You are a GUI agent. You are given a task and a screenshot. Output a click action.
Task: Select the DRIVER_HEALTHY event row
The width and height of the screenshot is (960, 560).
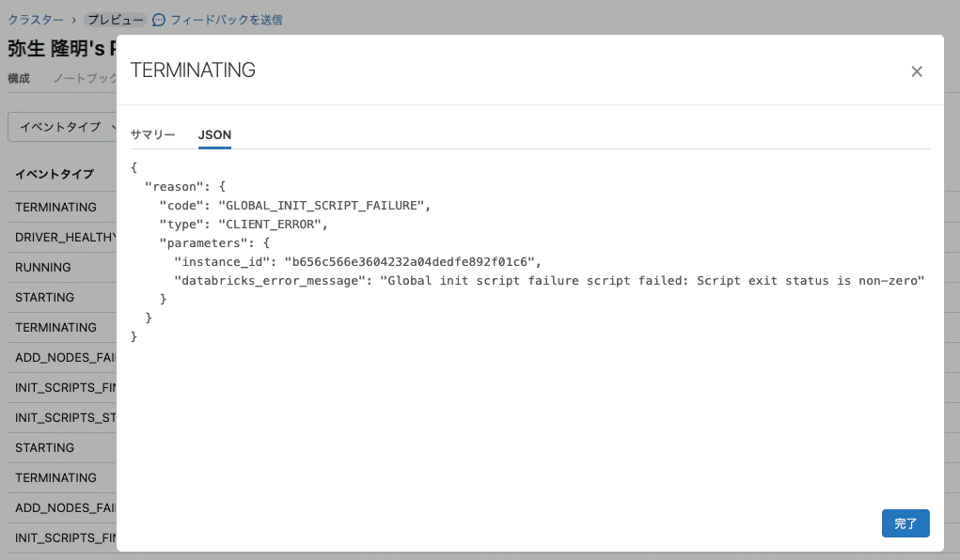click(x=62, y=237)
